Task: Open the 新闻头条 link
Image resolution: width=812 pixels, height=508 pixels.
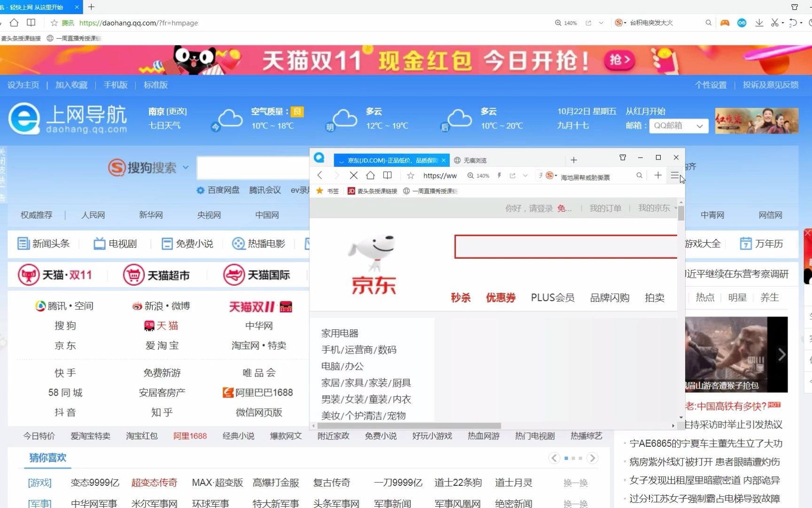Action: coord(43,244)
